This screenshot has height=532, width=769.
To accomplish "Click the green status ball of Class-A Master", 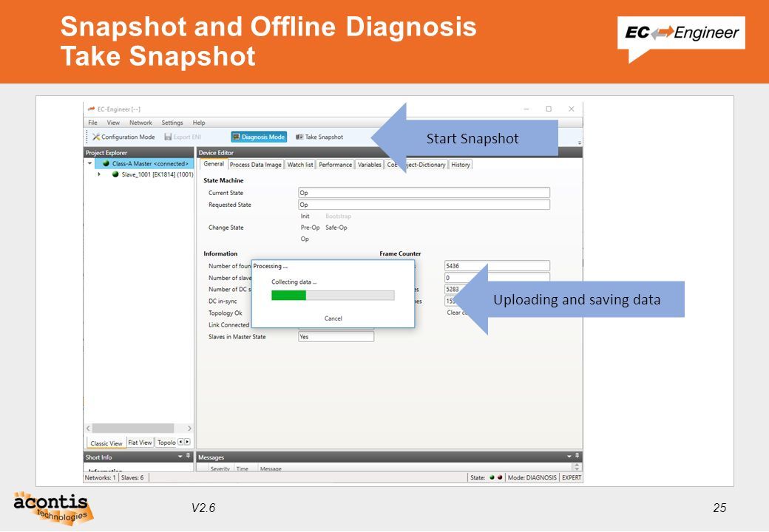I will click(x=106, y=163).
